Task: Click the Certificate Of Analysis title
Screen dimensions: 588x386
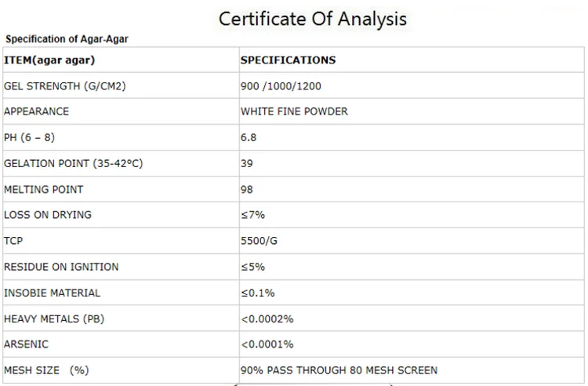Action: (x=312, y=19)
